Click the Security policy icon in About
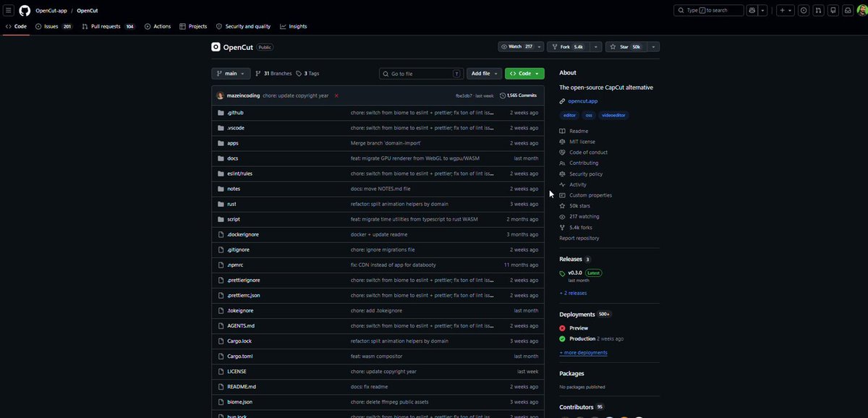This screenshot has height=418, width=868. [563, 174]
